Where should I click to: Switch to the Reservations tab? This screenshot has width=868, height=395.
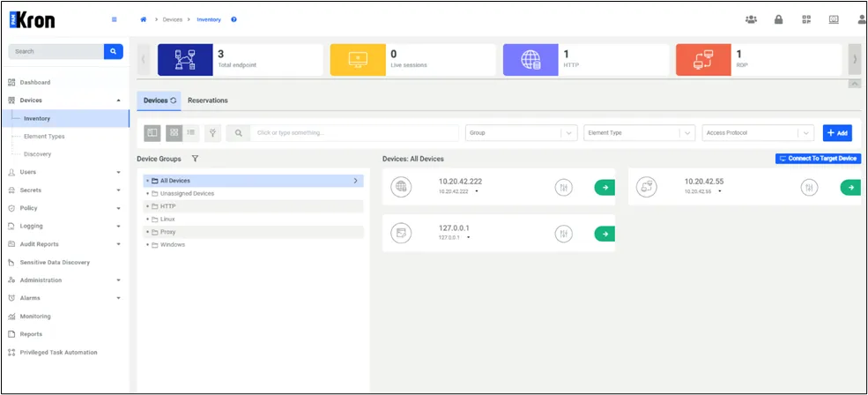click(x=208, y=101)
